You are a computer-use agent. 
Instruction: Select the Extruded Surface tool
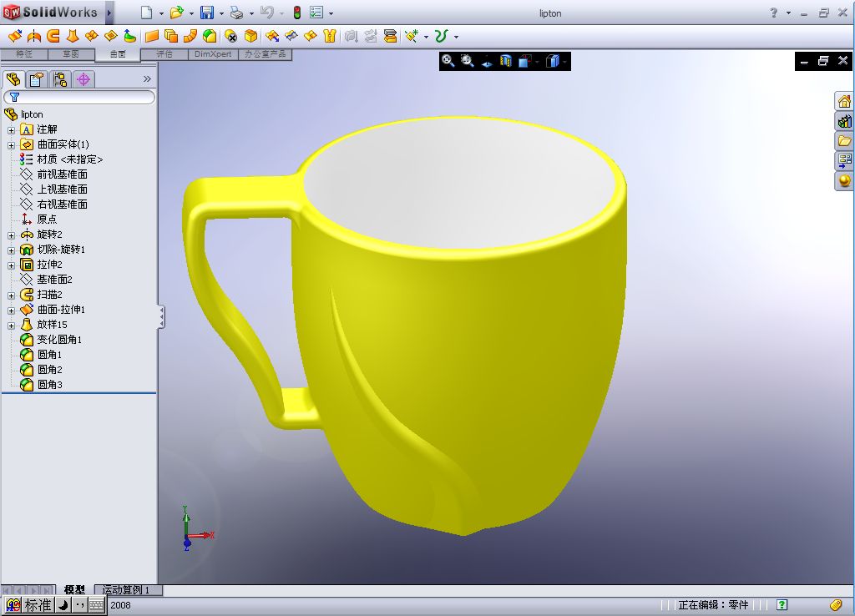(15, 37)
